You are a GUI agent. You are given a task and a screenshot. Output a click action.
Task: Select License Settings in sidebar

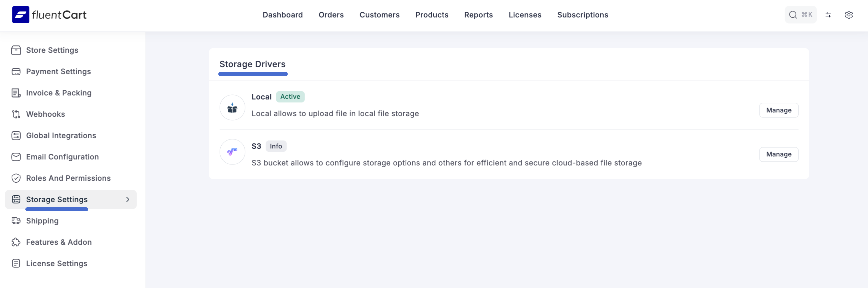(x=57, y=263)
